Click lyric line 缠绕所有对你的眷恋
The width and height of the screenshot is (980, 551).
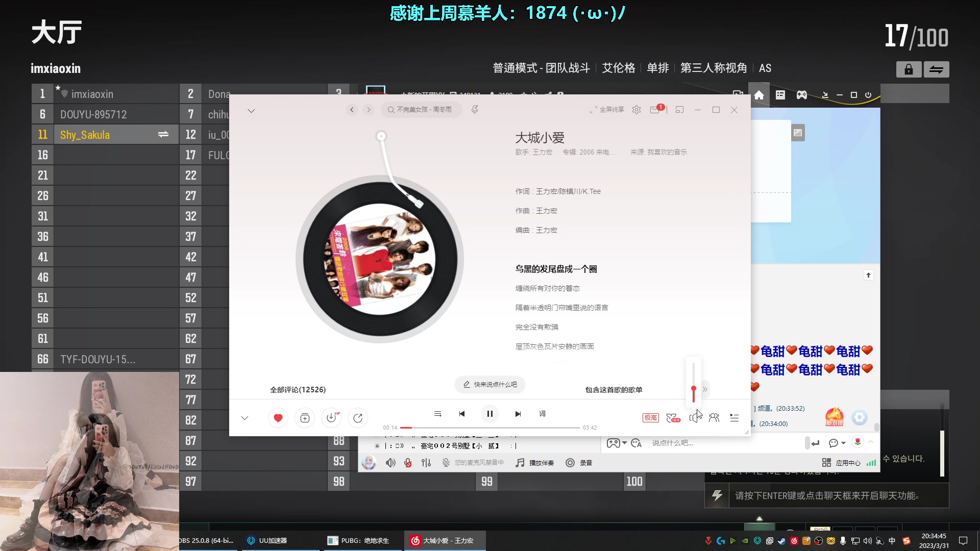(x=547, y=288)
